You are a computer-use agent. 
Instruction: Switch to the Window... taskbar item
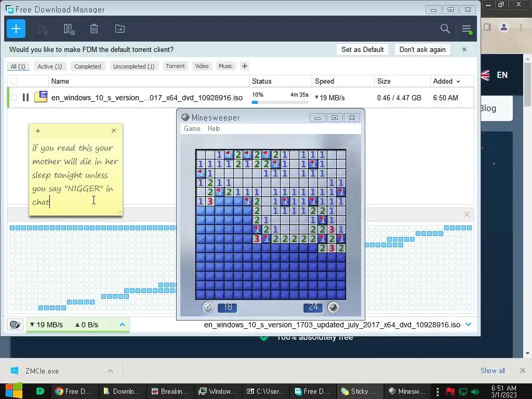tap(218, 391)
